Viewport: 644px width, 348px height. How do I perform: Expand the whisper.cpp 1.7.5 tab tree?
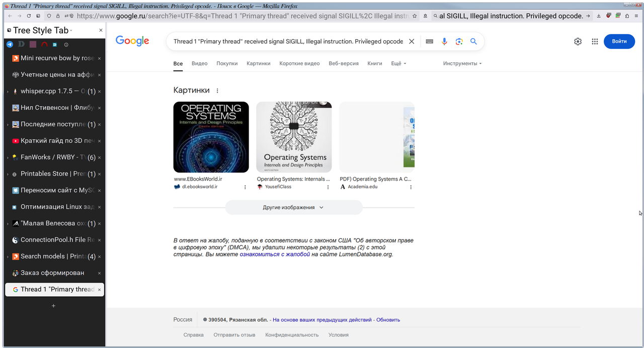point(8,92)
